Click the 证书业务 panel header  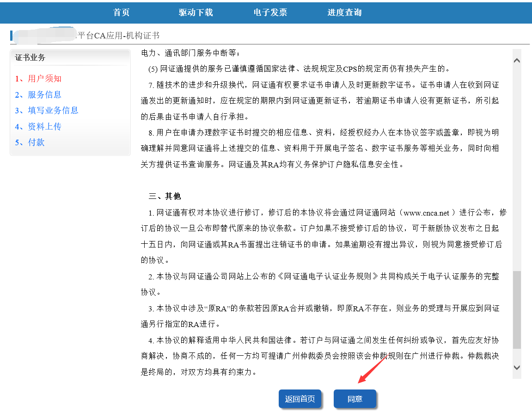(31, 58)
